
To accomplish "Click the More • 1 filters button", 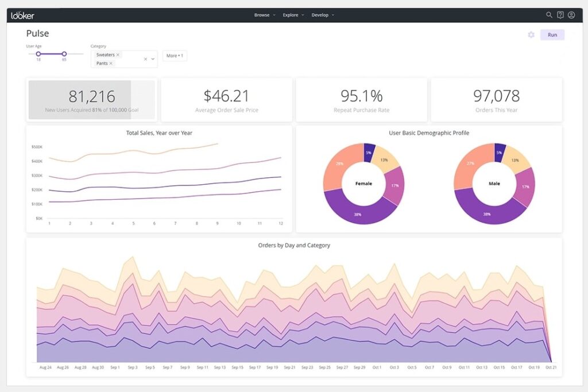I will (175, 56).
